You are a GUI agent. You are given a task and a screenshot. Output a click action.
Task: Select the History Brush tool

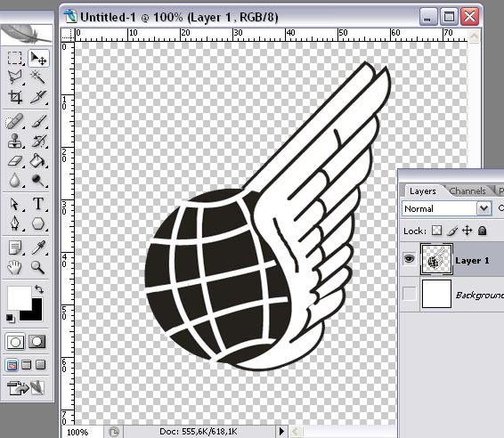(38, 141)
